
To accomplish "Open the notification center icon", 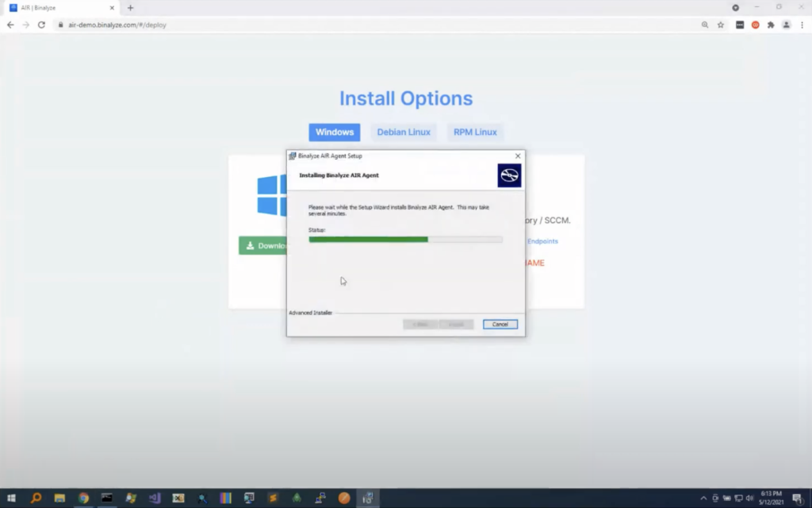I will point(798,498).
